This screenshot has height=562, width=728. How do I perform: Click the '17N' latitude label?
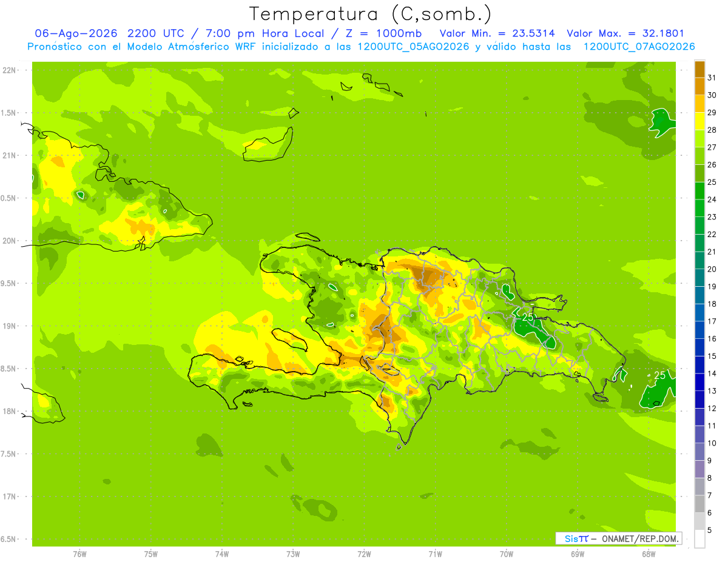(9, 497)
